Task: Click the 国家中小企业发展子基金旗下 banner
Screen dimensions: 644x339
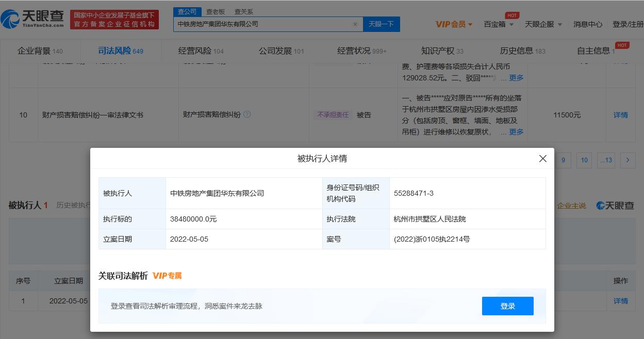Action: click(114, 20)
